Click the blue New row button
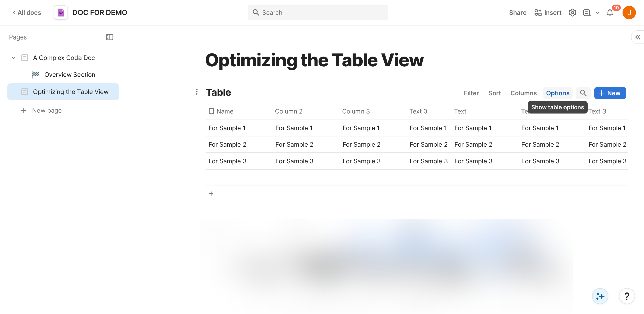 pyautogui.click(x=610, y=93)
